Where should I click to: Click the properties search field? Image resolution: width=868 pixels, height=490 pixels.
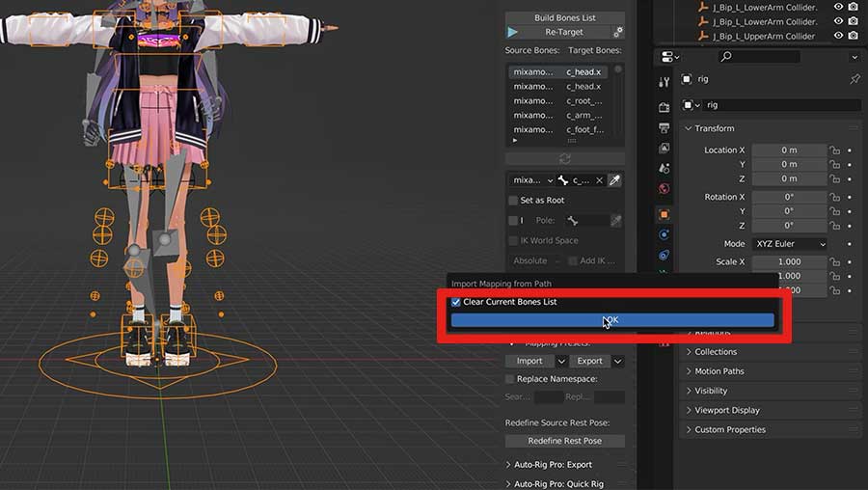(759, 57)
